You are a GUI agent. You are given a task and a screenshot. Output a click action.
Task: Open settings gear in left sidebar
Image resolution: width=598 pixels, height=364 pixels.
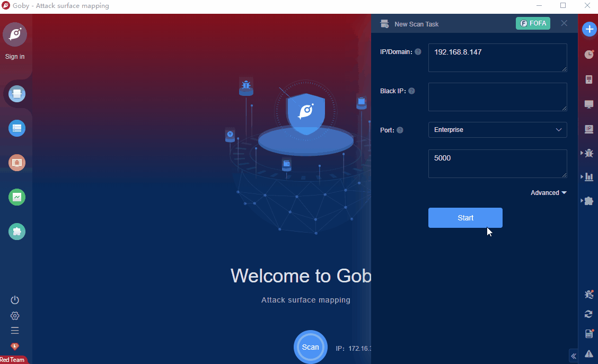tap(15, 316)
